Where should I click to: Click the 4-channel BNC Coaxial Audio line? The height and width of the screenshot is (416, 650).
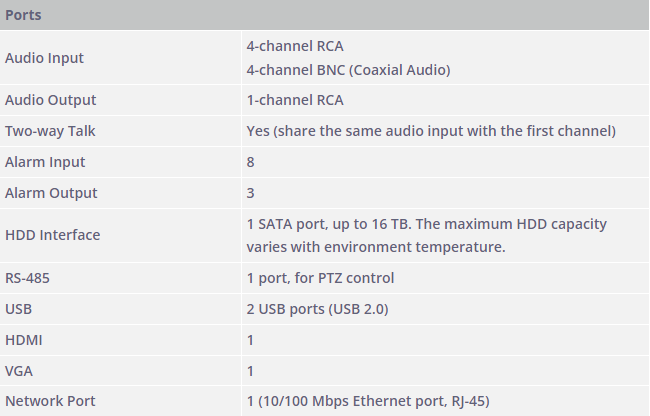point(348,70)
